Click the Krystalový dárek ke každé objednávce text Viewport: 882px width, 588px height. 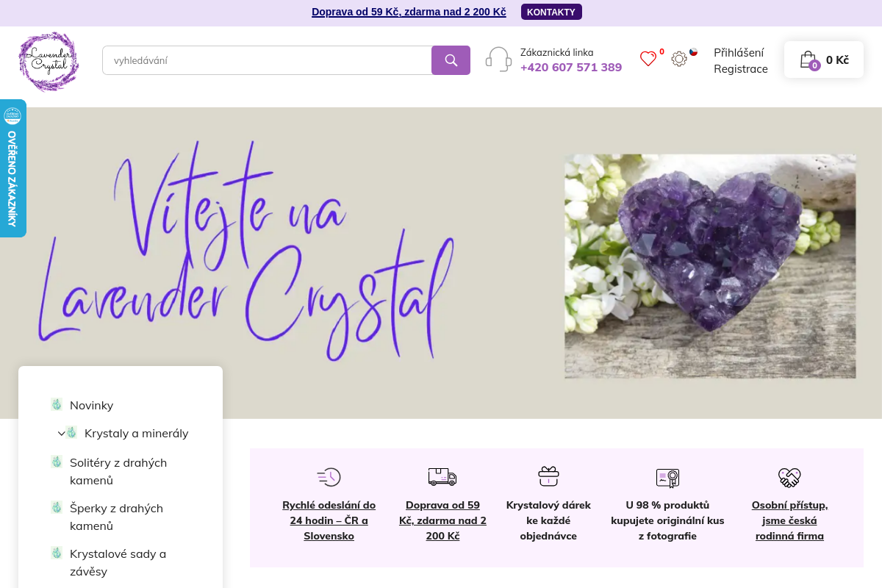(x=548, y=520)
